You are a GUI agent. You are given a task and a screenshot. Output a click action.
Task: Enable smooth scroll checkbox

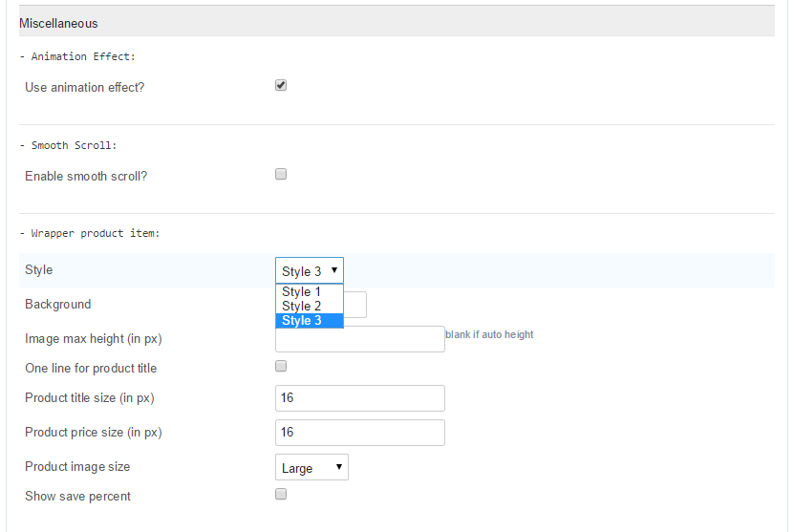281,174
